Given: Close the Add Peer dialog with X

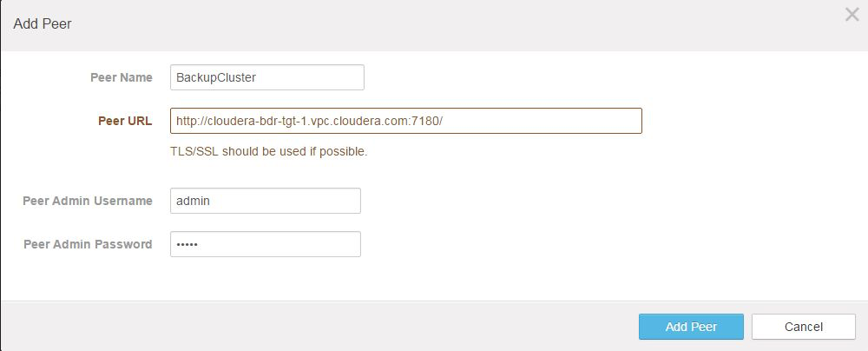Looking at the screenshot, I should coord(852,15).
